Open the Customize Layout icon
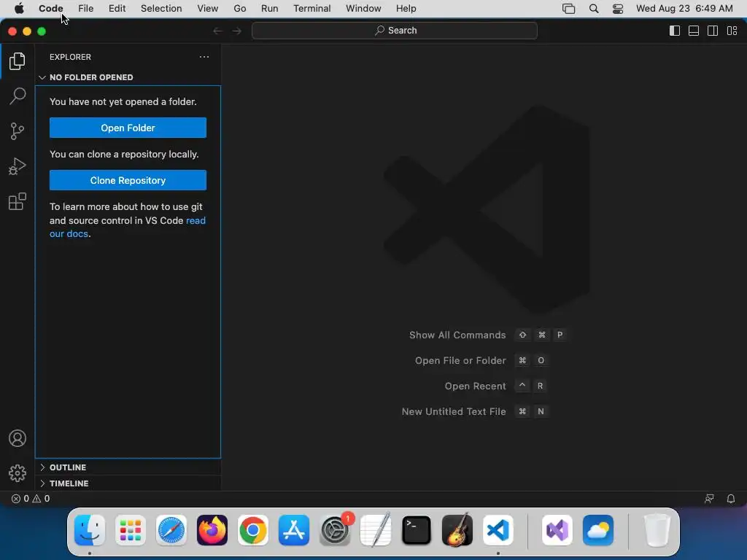747x560 pixels. tap(732, 31)
